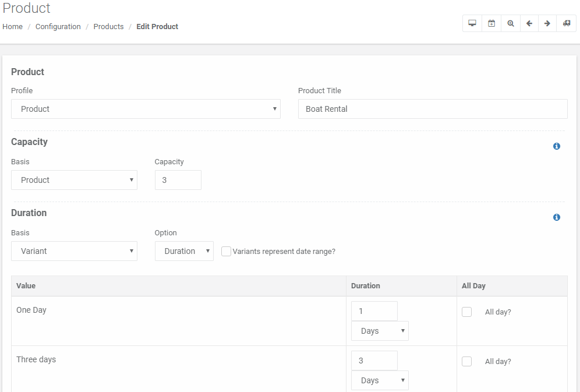The height and width of the screenshot is (392, 580).
Task: Open the Duration Option dropdown
Action: (184, 251)
